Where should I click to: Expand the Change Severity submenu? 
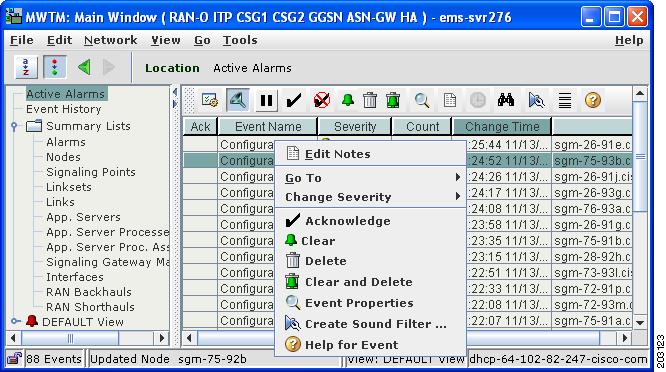click(x=371, y=197)
